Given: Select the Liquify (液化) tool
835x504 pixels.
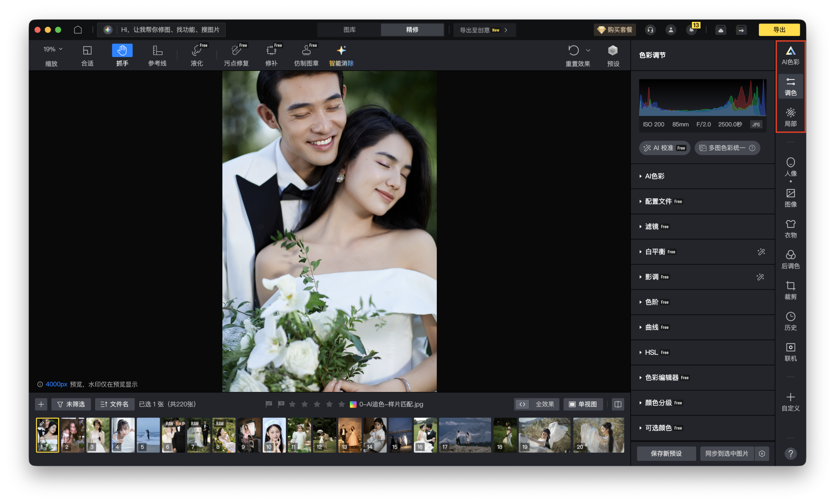Looking at the screenshot, I should (x=197, y=55).
